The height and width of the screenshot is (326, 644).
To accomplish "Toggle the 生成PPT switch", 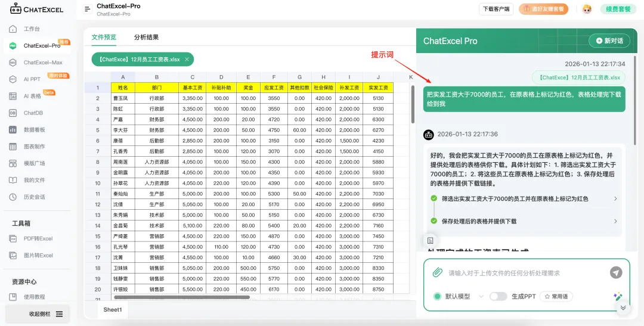I will [x=498, y=296].
